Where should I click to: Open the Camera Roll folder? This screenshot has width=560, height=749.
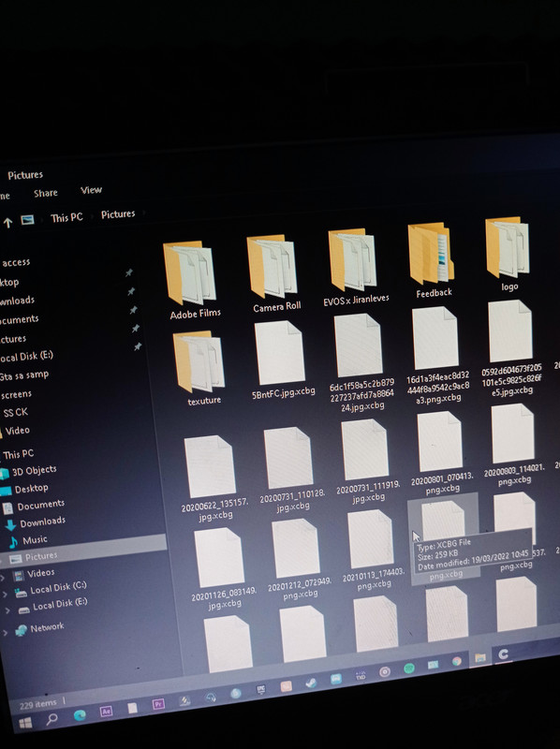273,273
